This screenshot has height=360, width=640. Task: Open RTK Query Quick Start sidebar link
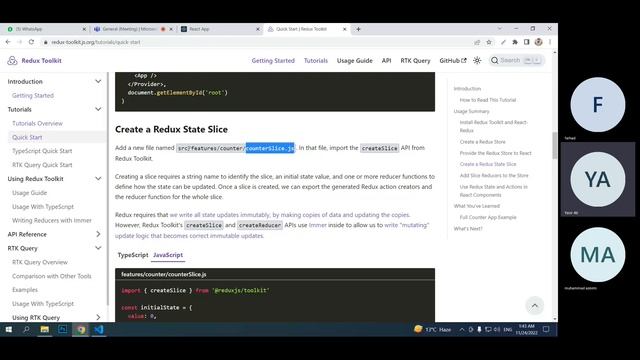coord(42,165)
